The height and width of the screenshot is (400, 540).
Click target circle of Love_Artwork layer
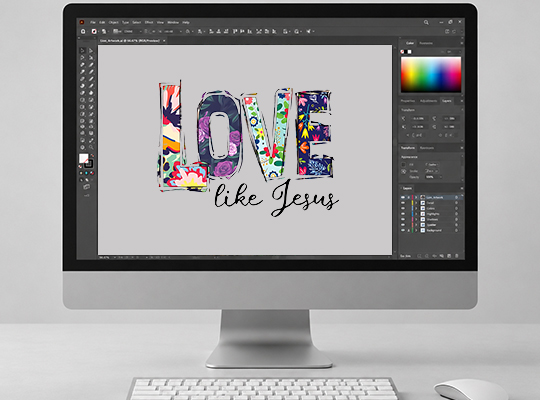coord(456,197)
